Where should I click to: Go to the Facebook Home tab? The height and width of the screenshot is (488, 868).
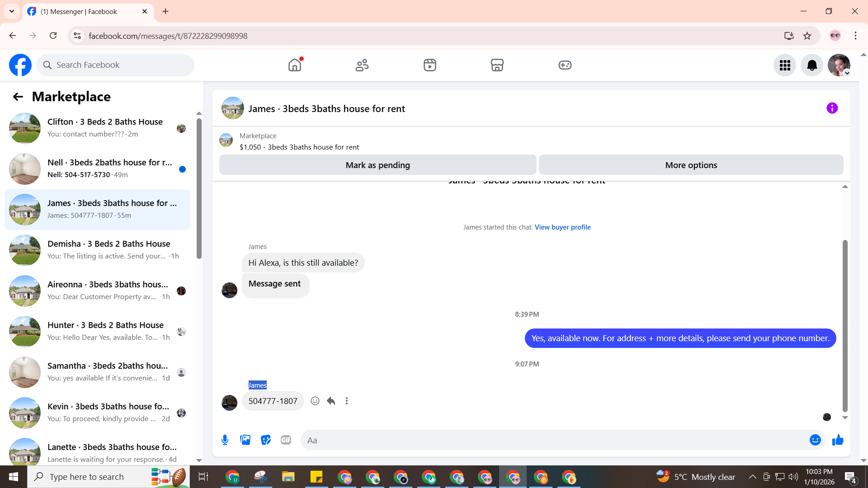pos(295,65)
